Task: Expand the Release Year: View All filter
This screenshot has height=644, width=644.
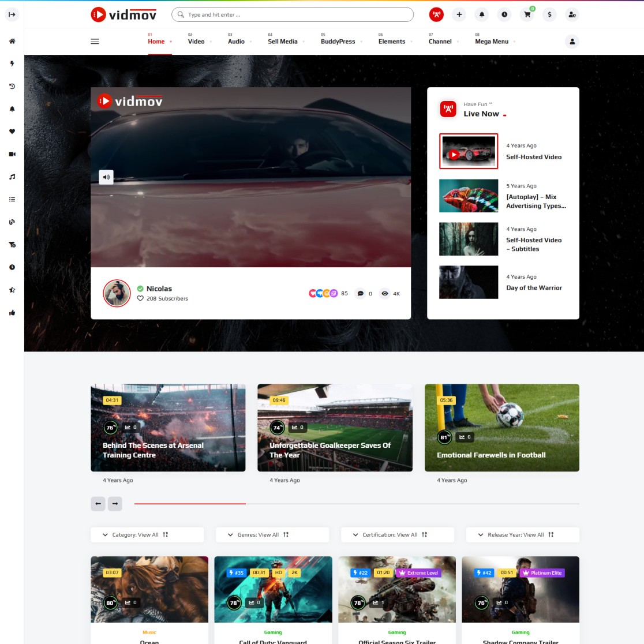Action: coord(522,535)
